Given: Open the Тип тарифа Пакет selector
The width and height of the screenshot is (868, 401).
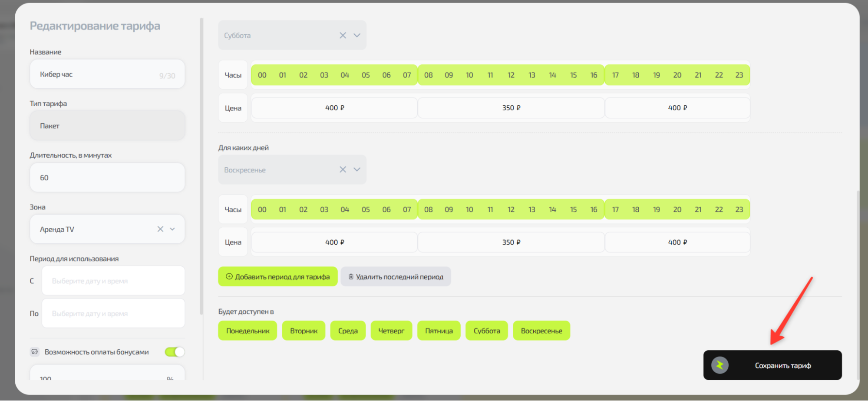Looking at the screenshot, I should coord(107,126).
